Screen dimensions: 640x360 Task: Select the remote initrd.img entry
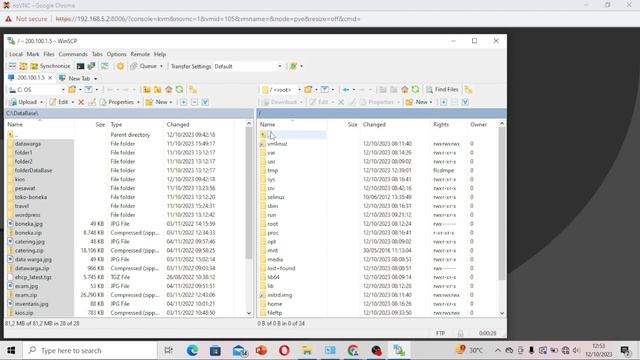280,295
